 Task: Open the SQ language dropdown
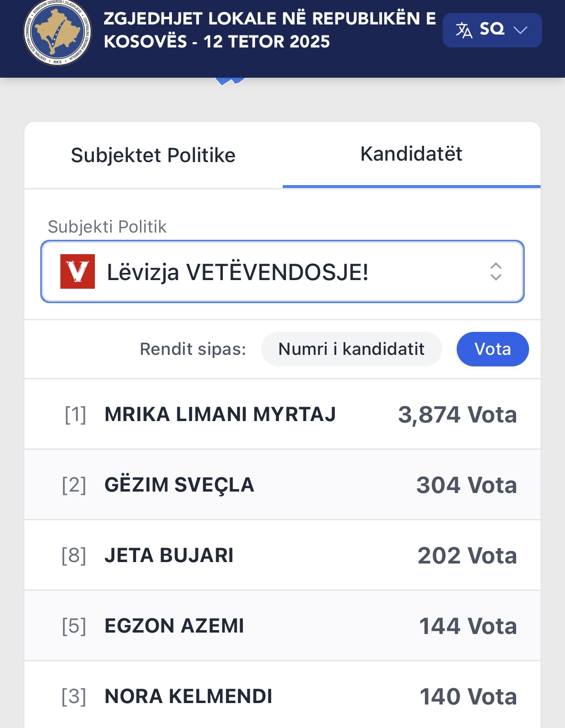[x=492, y=30]
